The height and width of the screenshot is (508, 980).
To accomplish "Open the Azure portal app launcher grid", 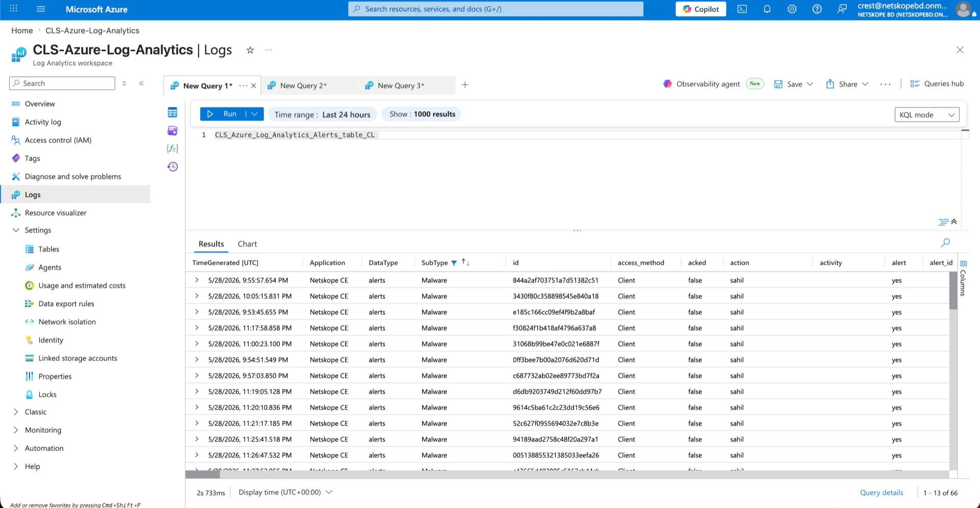I will click(x=14, y=9).
